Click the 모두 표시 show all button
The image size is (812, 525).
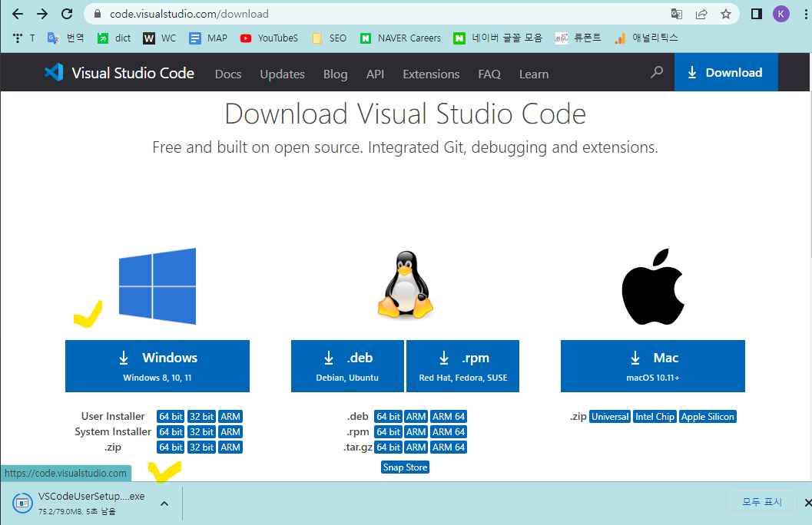click(x=762, y=502)
